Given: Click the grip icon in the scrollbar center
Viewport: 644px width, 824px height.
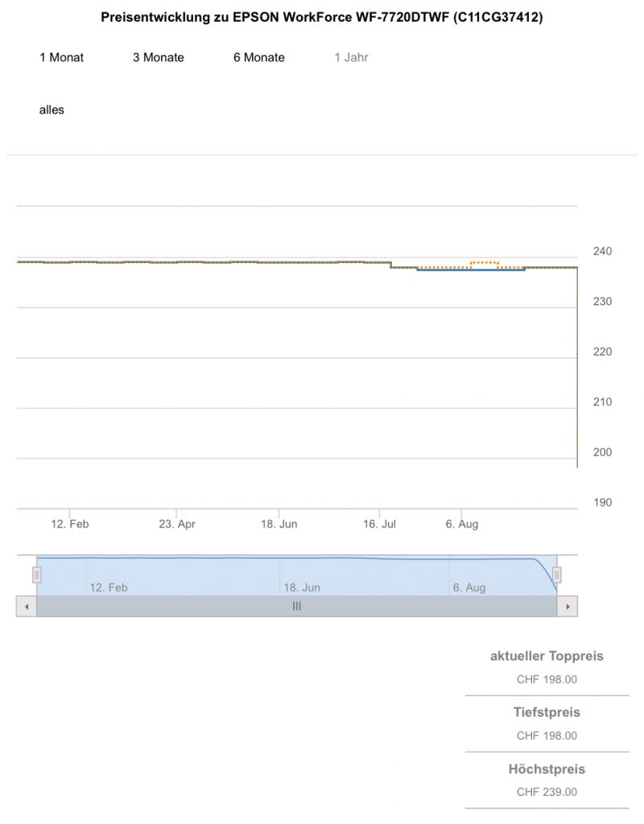Looking at the screenshot, I should click(x=296, y=606).
